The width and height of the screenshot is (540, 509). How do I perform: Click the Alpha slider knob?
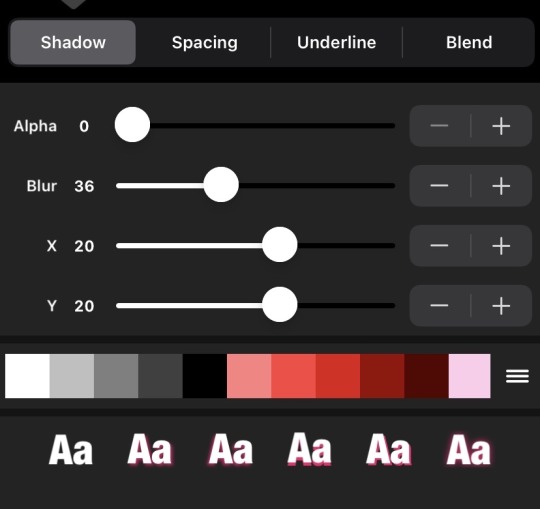coord(132,125)
